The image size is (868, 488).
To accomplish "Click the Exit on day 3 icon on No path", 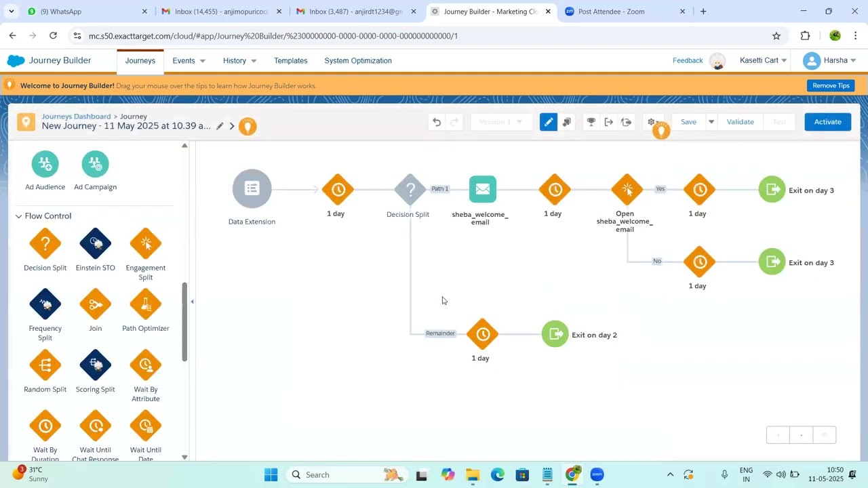I will tap(772, 262).
